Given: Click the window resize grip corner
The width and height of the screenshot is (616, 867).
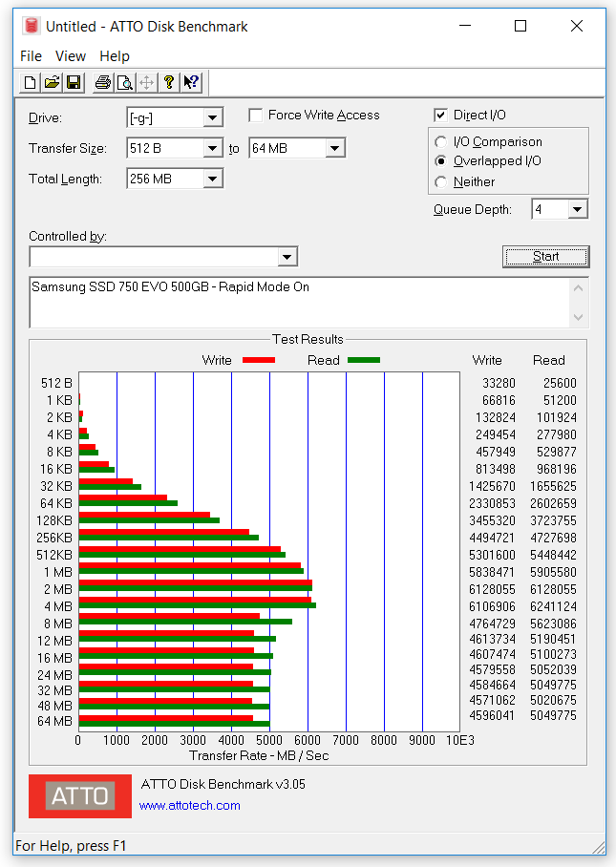Looking at the screenshot, I should point(599,847).
